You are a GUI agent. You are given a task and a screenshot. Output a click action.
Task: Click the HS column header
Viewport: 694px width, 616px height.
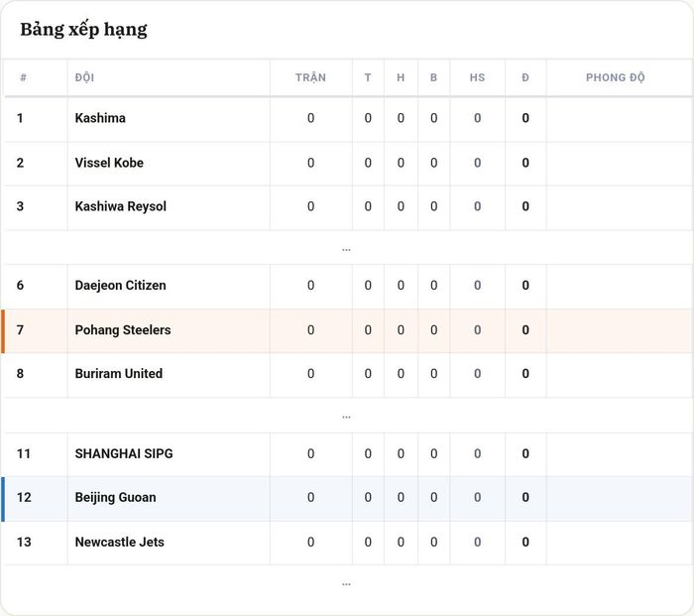point(477,77)
